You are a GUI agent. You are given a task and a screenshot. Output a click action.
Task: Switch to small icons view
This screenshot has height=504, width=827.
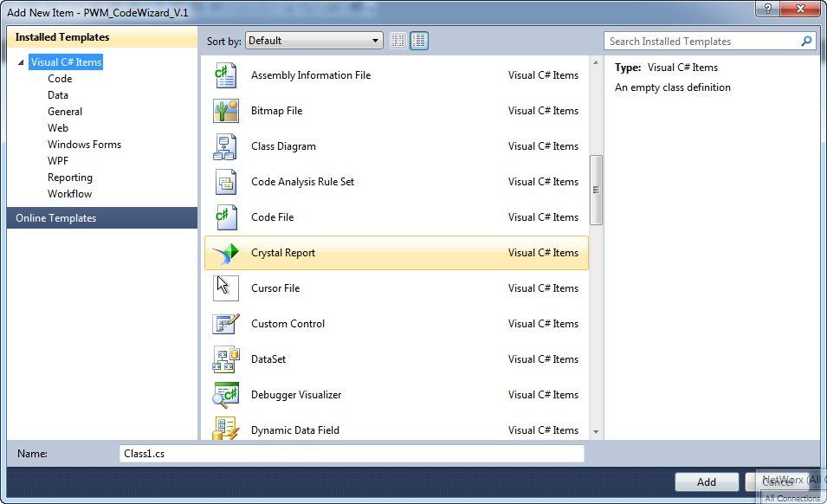coord(398,41)
